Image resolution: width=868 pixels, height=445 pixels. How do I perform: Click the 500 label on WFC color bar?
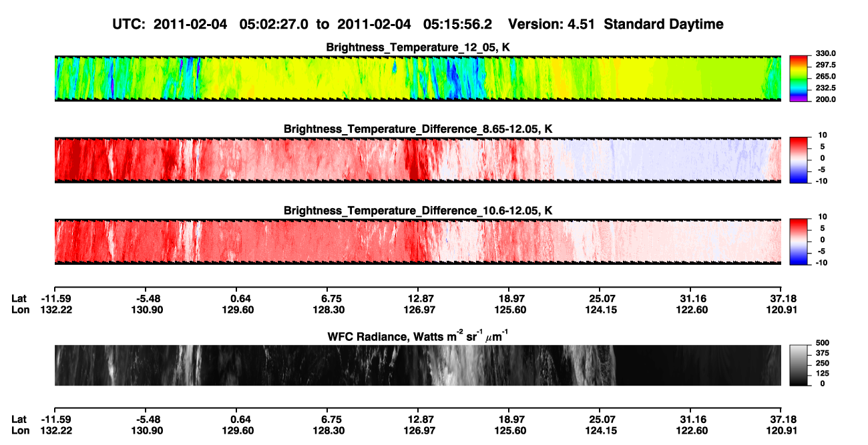click(823, 343)
